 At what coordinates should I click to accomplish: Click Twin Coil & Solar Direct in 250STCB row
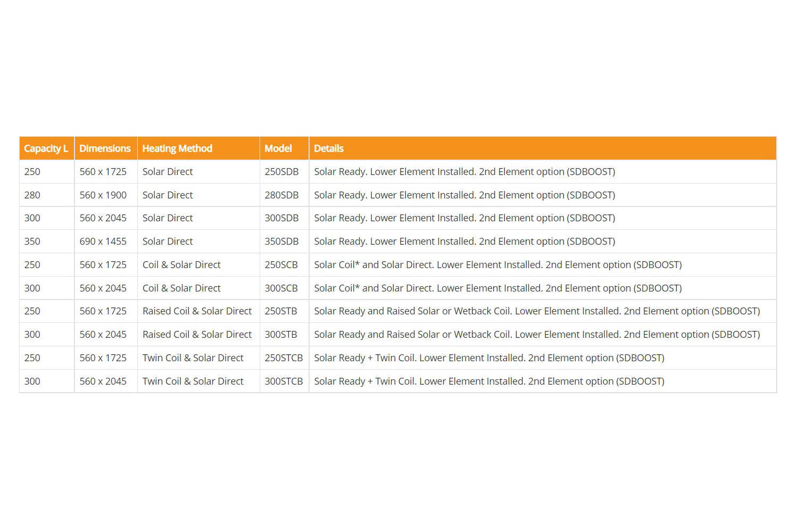click(x=193, y=358)
